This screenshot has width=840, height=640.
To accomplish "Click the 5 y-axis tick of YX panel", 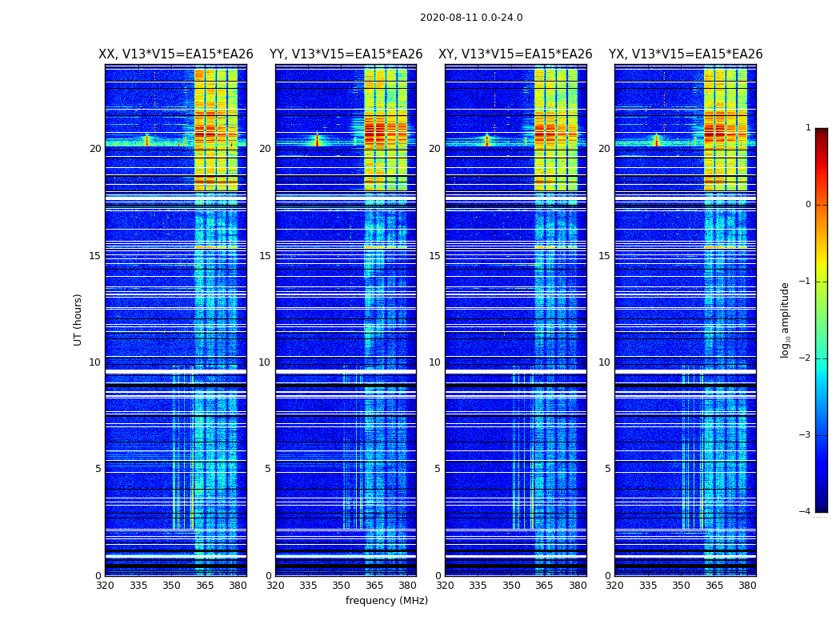I will [x=607, y=469].
